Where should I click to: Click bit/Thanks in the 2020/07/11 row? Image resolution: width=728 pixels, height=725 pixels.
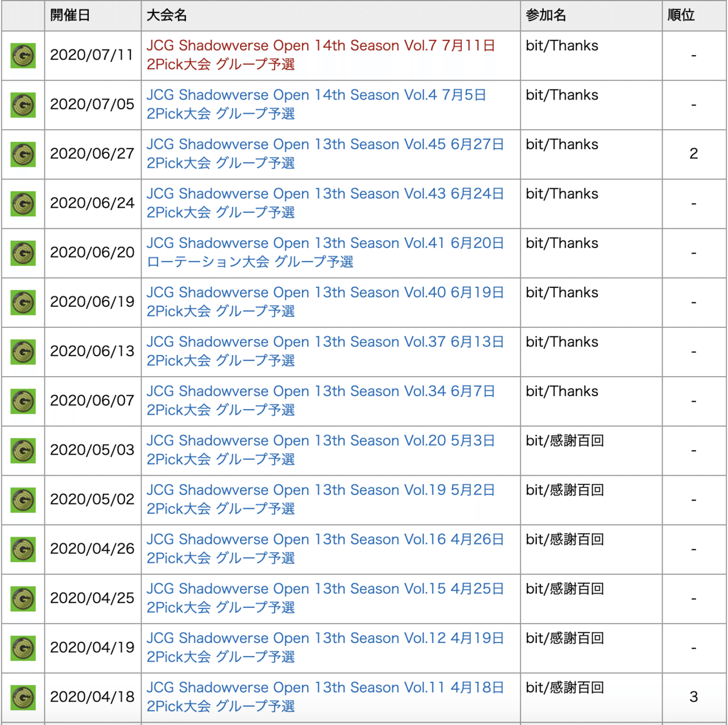[x=562, y=46]
